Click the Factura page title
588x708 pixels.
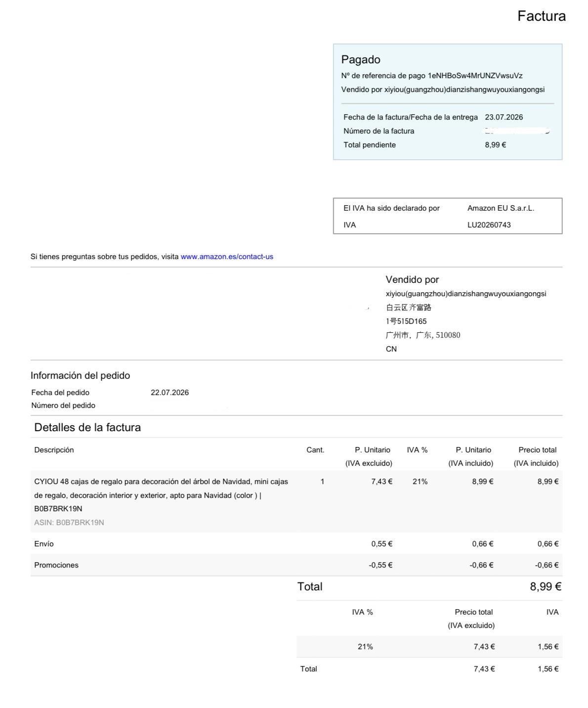[x=542, y=16]
